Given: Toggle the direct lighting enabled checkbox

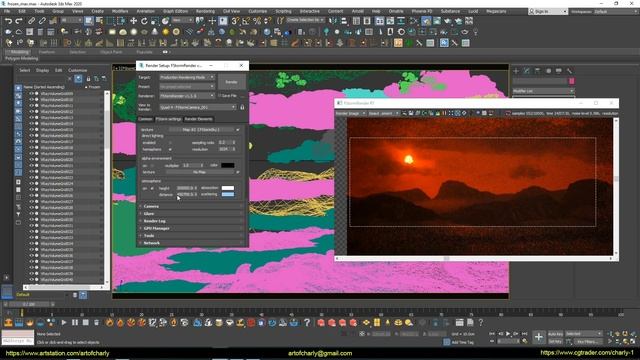Looking at the screenshot, I should (x=170, y=143).
